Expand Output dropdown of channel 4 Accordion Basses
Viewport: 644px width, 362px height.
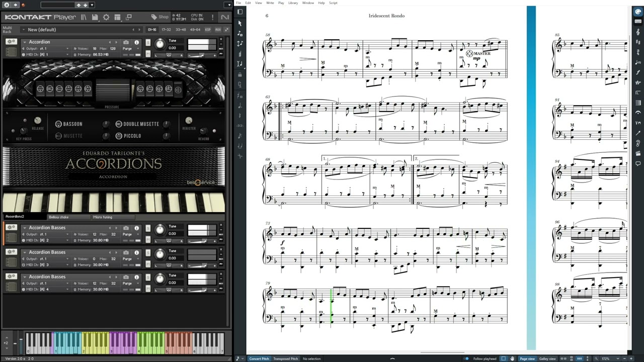click(x=46, y=283)
